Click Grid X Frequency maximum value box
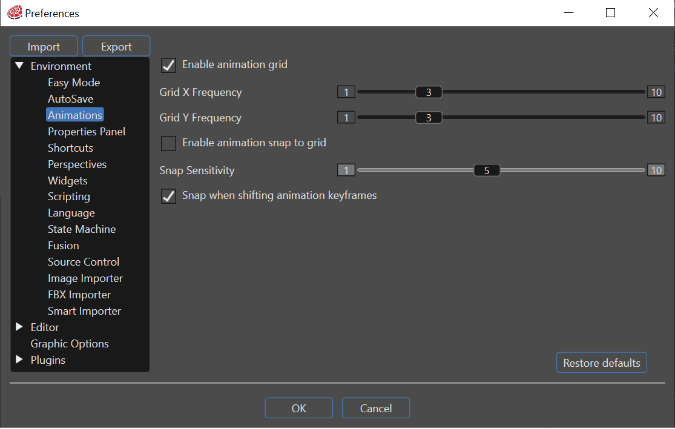Screen dimensions: 675x429 pos(656,92)
